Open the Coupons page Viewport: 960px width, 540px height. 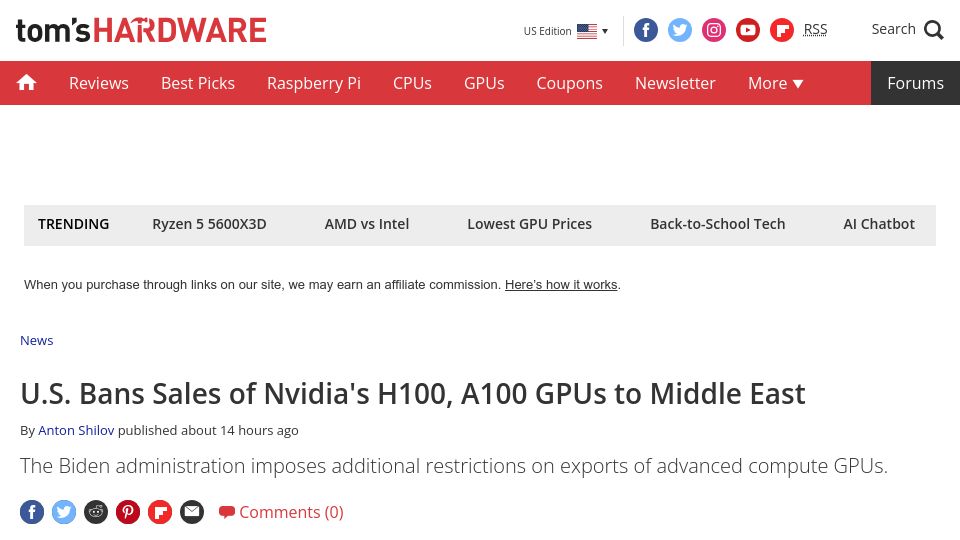(569, 83)
